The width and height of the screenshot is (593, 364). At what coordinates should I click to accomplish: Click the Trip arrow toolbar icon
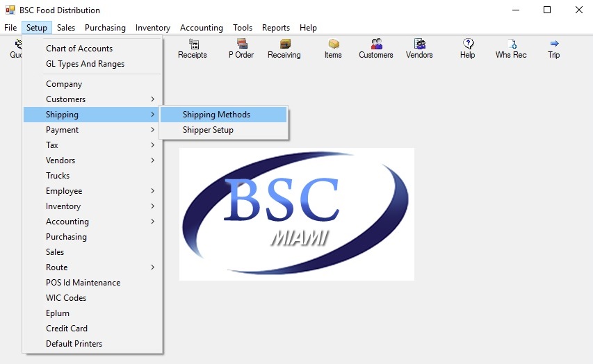coord(554,49)
